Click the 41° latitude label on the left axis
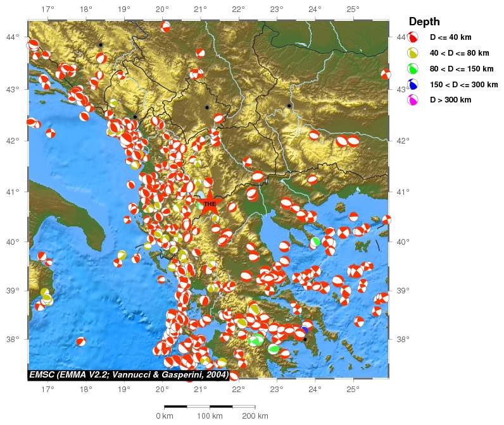Screen dimensions: 504x425 point(13,192)
